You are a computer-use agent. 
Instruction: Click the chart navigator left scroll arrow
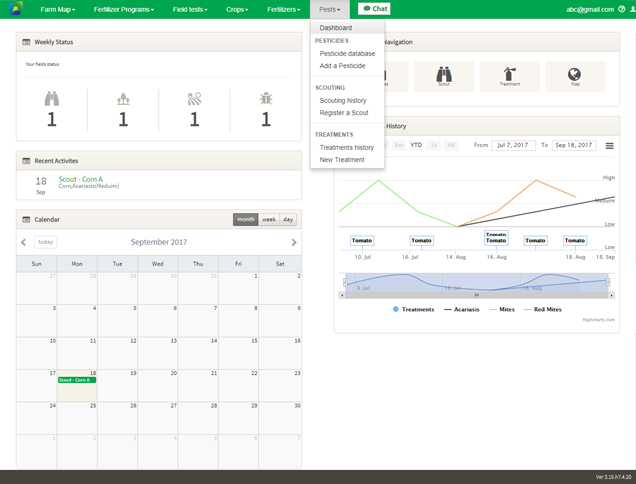[x=342, y=295]
